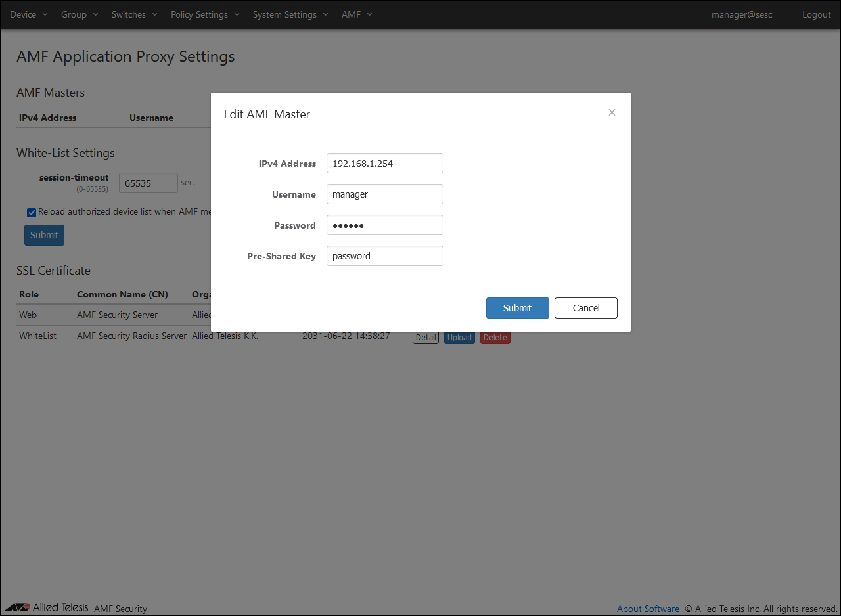Close the Edit AMF Master dialog
The width and height of the screenshot is (841, 616).
coord(612,112)
